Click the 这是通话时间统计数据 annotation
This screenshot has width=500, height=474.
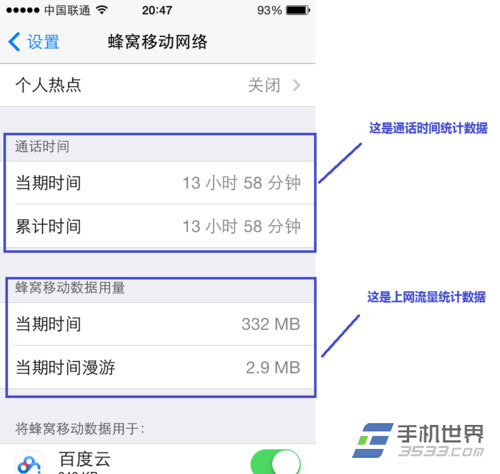[428, 128]
